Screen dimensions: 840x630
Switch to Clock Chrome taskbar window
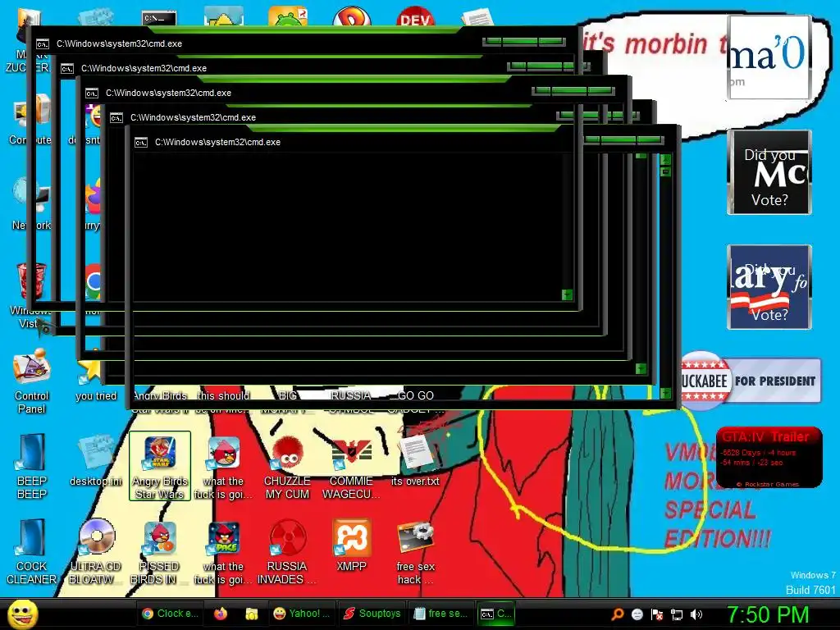point(170,614)
